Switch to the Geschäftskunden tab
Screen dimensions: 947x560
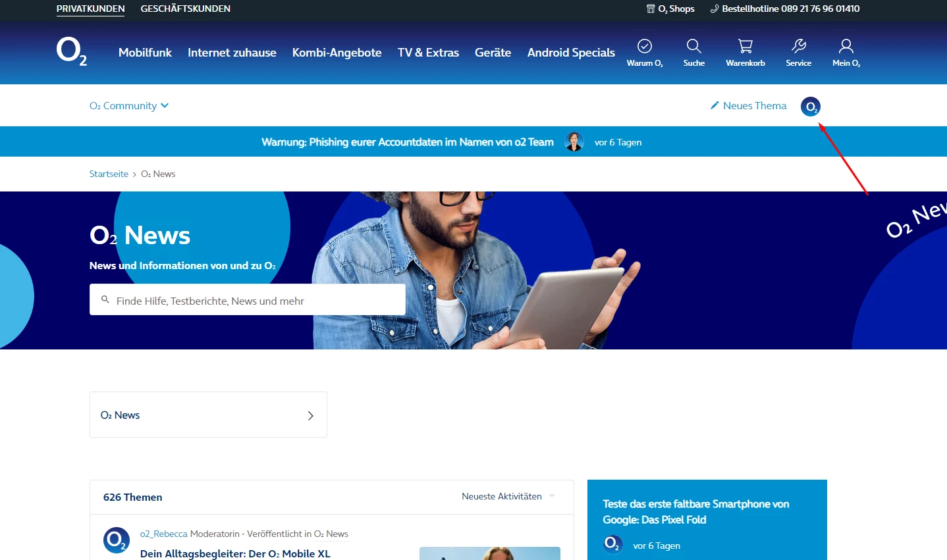click(x=186, y=9)
